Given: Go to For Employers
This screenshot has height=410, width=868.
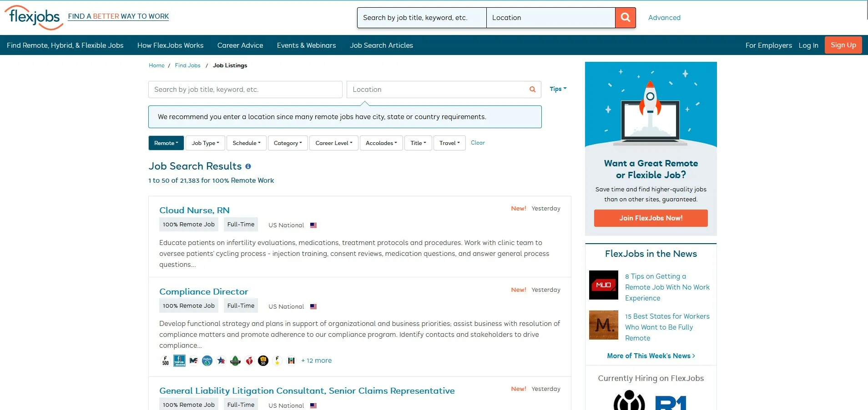Looking at the screenshot, I should 769,45.
